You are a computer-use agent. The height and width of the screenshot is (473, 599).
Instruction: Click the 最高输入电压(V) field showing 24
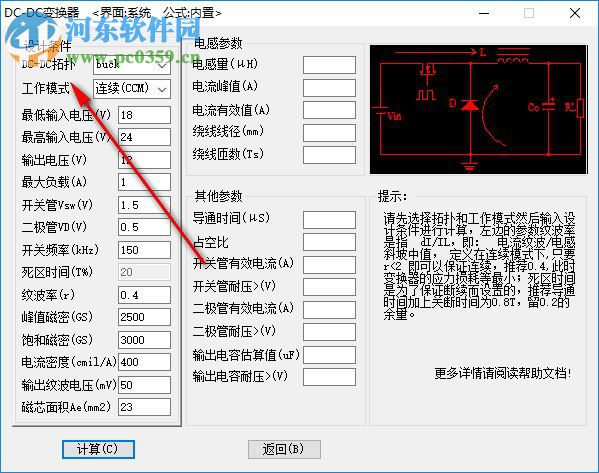[144, 137]
